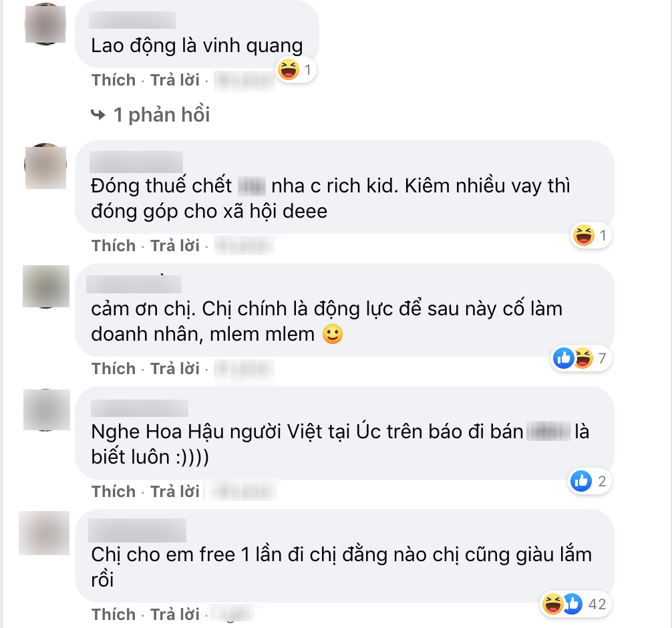
Task: Click the haha reaction on 'Lao động là vinh quang'
Action: click(x=289, y=69)
